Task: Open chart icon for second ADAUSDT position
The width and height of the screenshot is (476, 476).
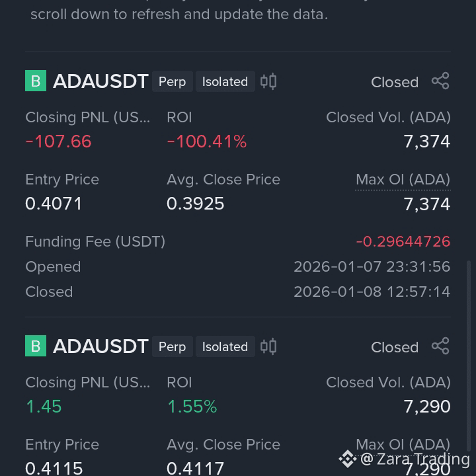Action: [x=268, y=346]
